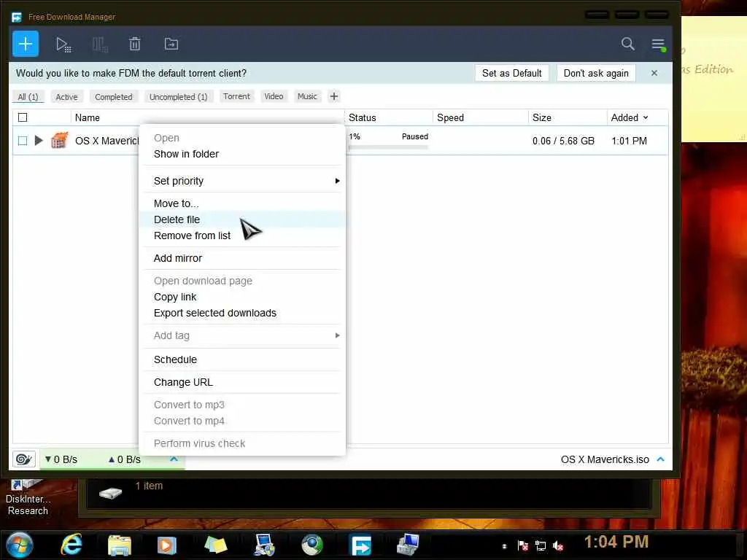The height and width of the screenshot is (560, 747).
Task: Switch to the Active filter tab
Action: [x=66, y=97]
